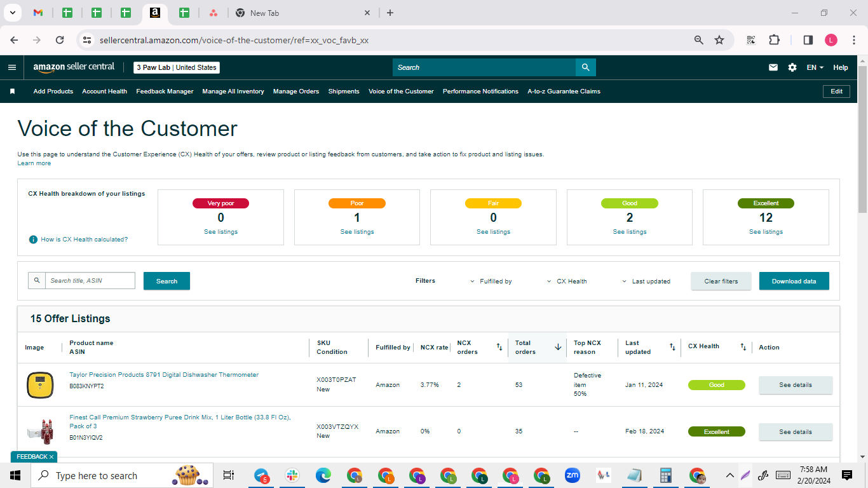Open the Calculator from the taskbar
This screenshot has width=868, height=488.
[x=666, y=475]
